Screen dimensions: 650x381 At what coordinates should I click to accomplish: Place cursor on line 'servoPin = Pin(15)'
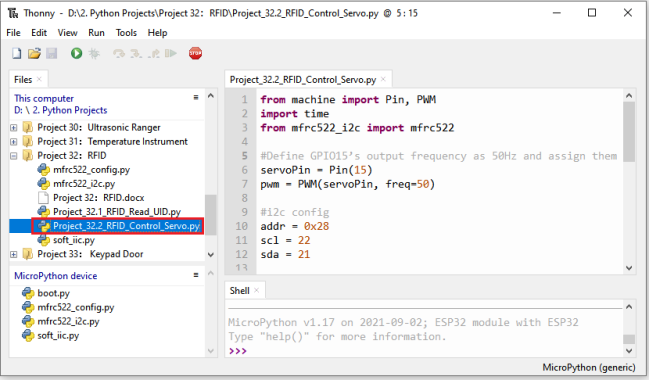316,170
